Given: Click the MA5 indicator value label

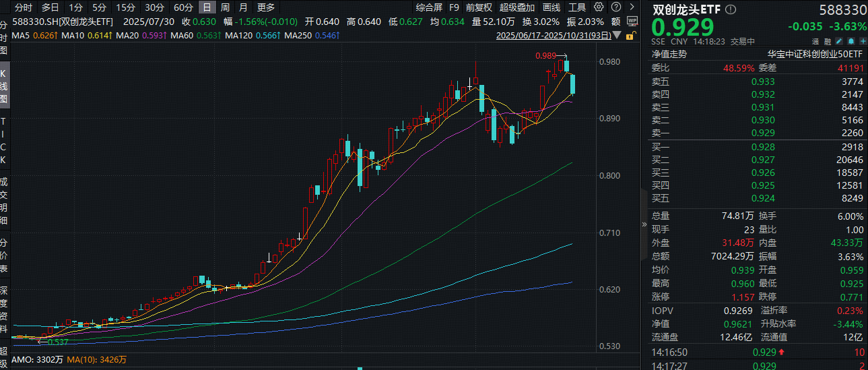Looking at the screenshot, I should coord(30,35).
